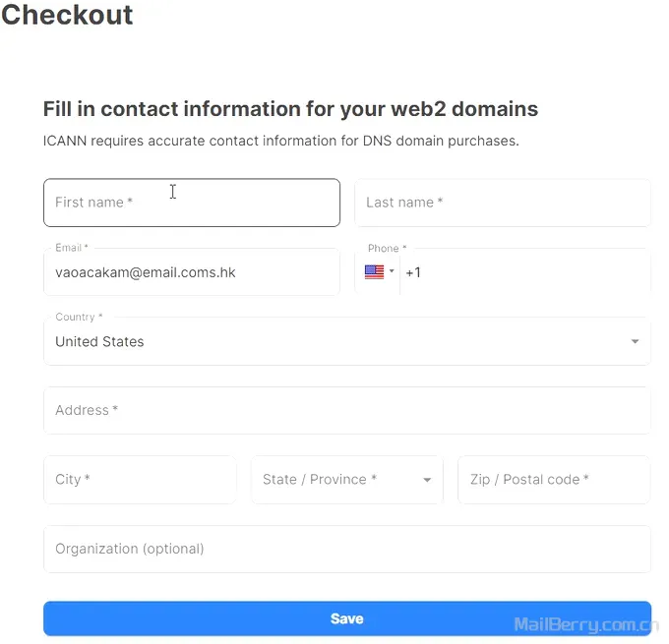The width and height of the screenshot is (669, 644).
Task: Select the Email field with vaoacakam address
Action: click(x=192, y=271)
